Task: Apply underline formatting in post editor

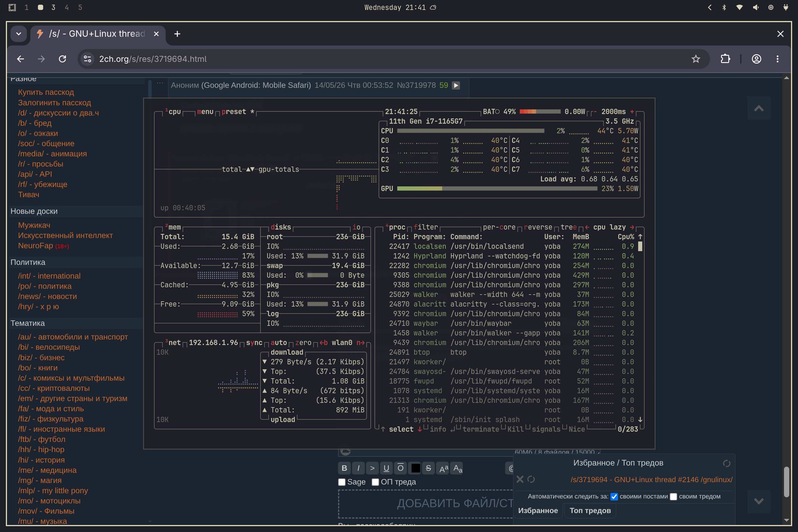Action: (x=386, y=468)
